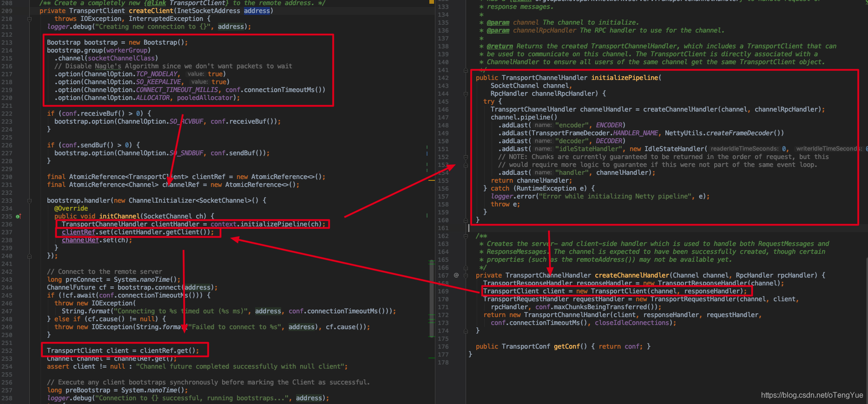Click the SO_SNDBUF option constant

point(186,153)
